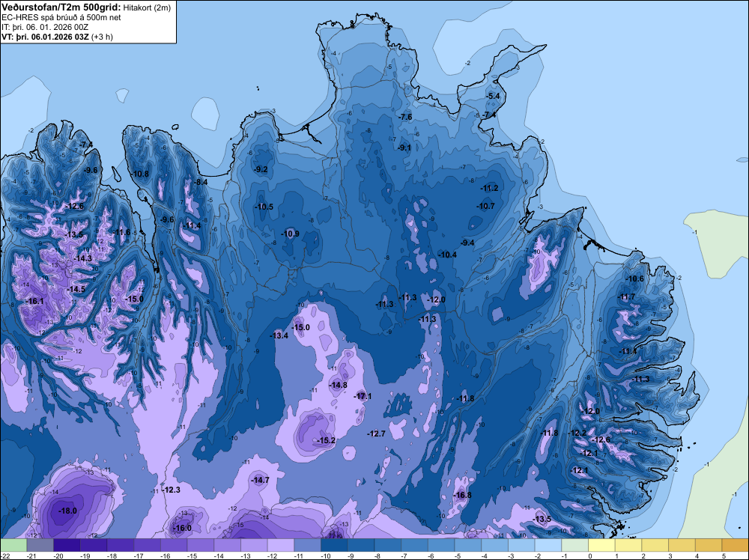This screenshot has height=560, width=749.
Task: Click the -10.4 temperature label
Action: [x=448, y=255]
